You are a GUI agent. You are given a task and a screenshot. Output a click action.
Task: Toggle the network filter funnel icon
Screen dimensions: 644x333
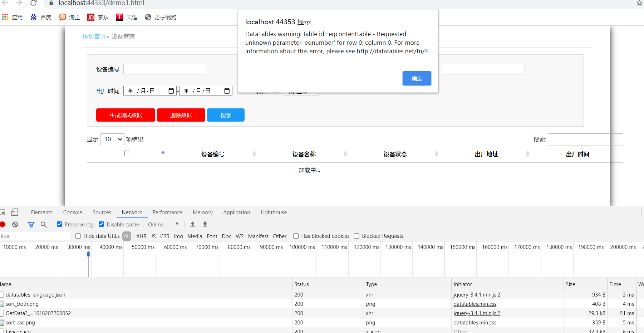31,224
